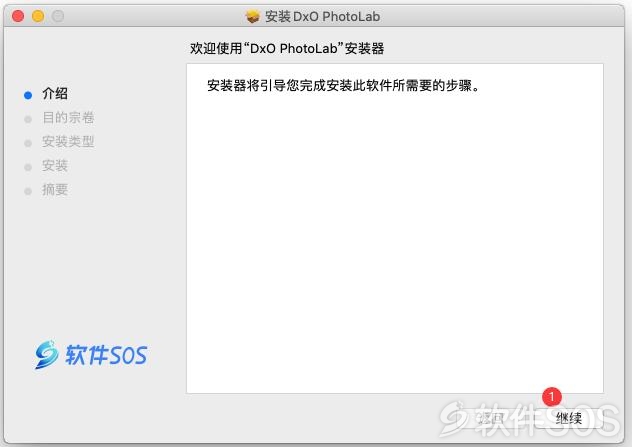The height and width of the screenshot is (447, 632).
Task: Click the 继续 (Continue) button
Action: coord(568,419)
